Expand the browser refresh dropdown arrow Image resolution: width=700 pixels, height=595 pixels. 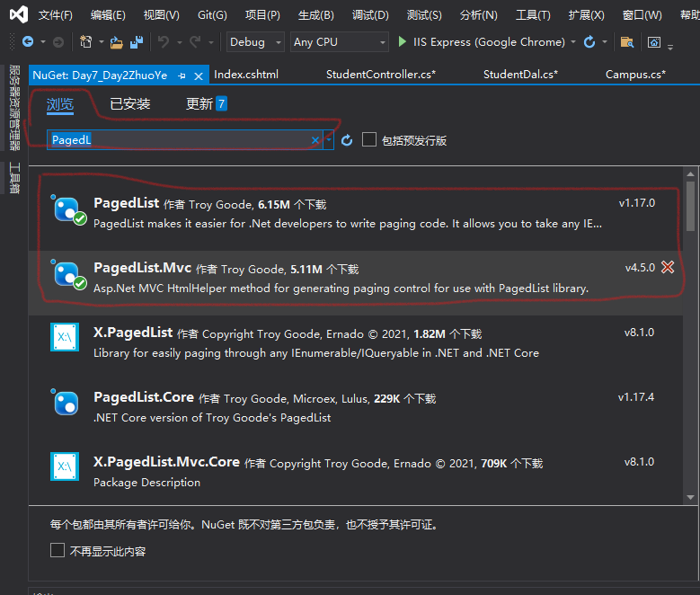click(605, 42)
